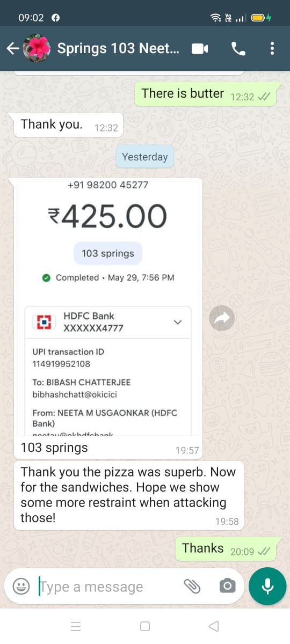Select the 'There is butter' message bubble

tap(207, 94)
